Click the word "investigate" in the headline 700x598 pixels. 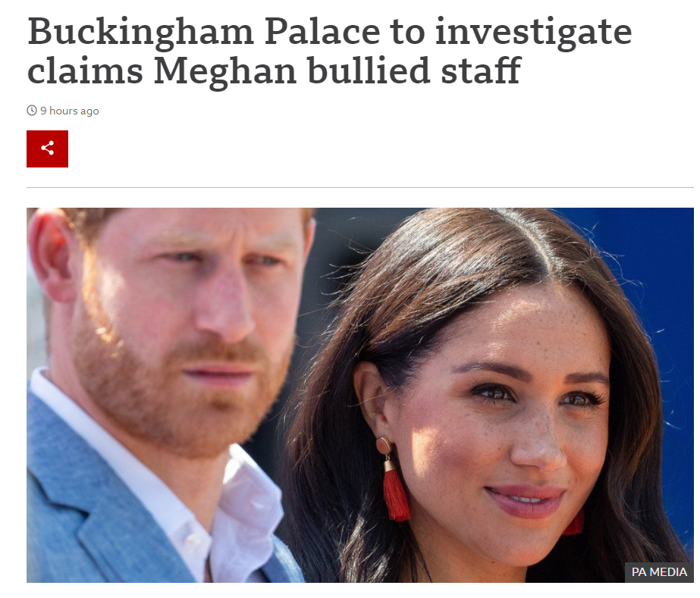coord(533,33)
